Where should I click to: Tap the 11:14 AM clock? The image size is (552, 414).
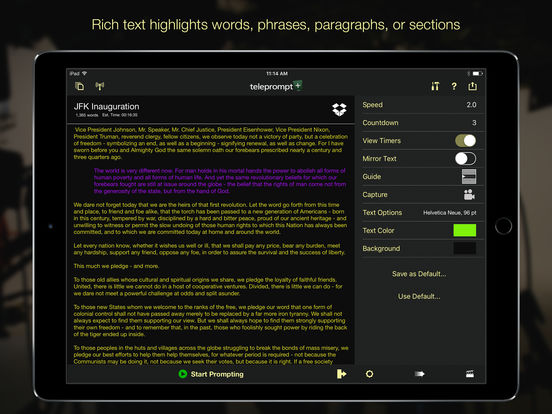pyautogui.click(x=277, y=74)
